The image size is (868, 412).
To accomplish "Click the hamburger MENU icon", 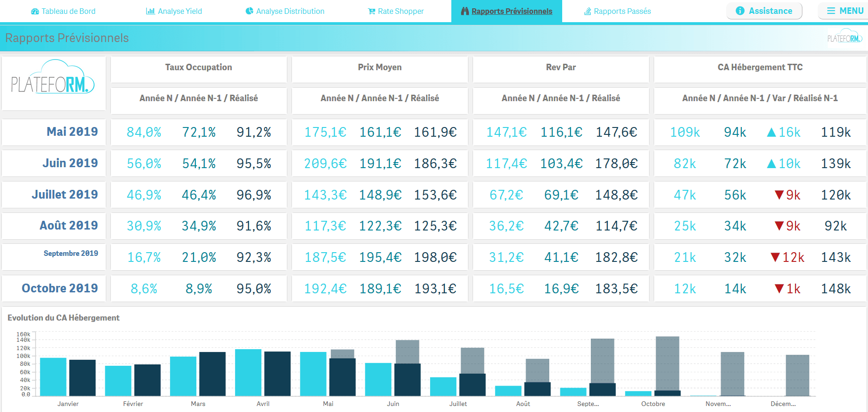I will (831, 11).
